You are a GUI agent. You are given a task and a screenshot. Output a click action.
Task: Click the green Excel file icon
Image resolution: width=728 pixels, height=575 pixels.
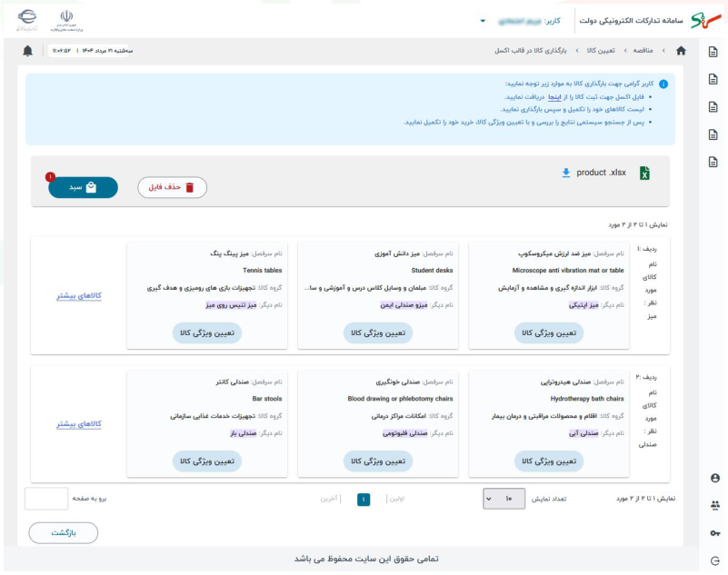point(644,173)
